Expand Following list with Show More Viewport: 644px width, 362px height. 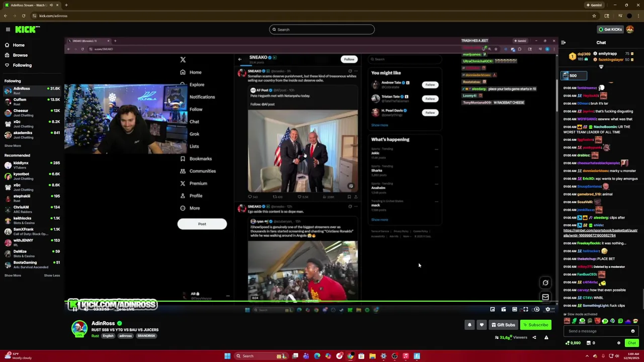pyautogui.click(x=13, y=146)
